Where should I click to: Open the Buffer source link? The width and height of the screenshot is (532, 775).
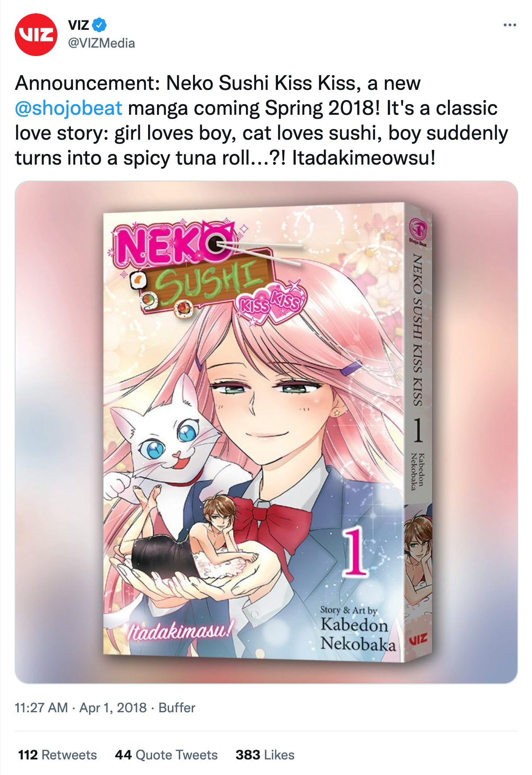pos(177,708)
